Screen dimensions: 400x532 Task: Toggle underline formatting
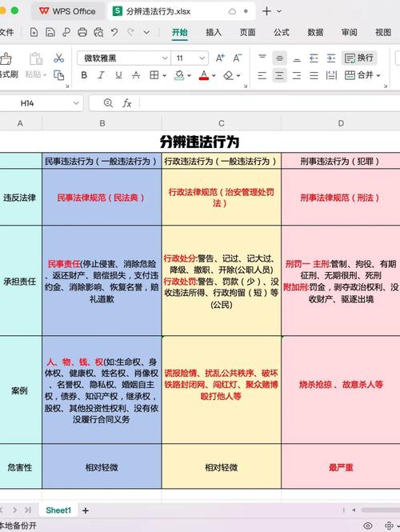coord(118,75)
